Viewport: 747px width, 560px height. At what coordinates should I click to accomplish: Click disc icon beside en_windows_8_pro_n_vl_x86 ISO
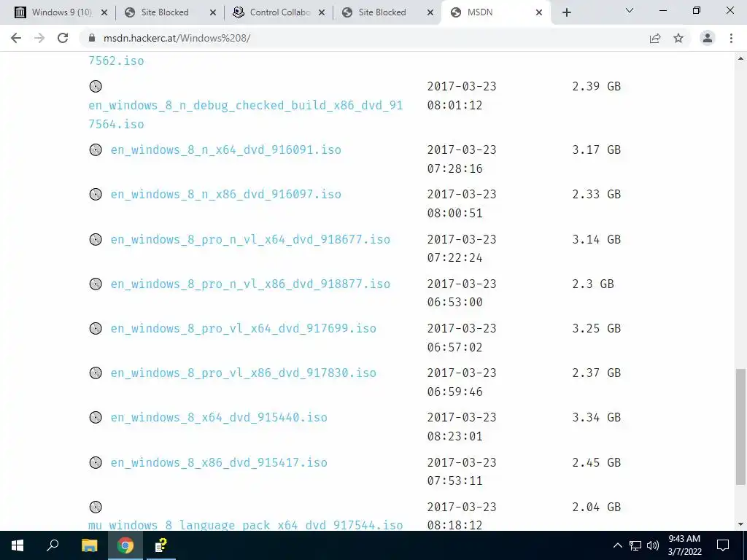(x=96, y=284)
